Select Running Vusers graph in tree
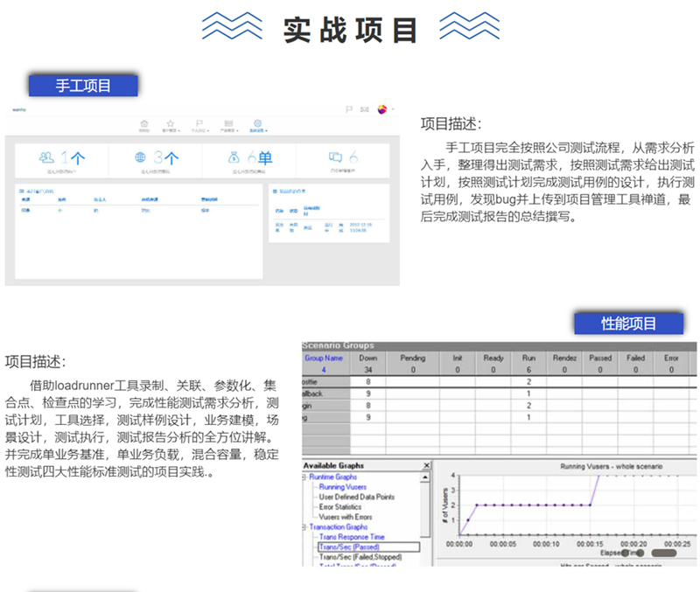 click(x=343, y=487)
